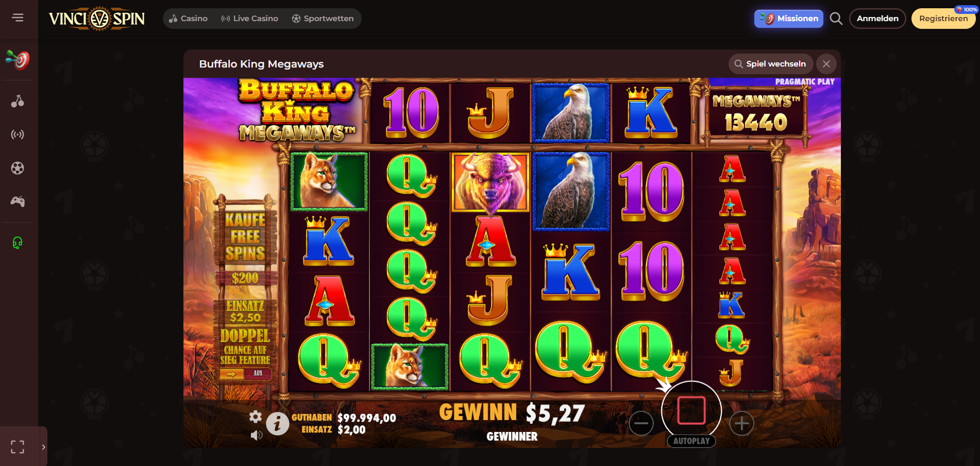Screen dimensions: 980x466
Task: Enter fullscreen mode with the corner brackets icon
Action: pyautogui.click(x=18, y=447)
